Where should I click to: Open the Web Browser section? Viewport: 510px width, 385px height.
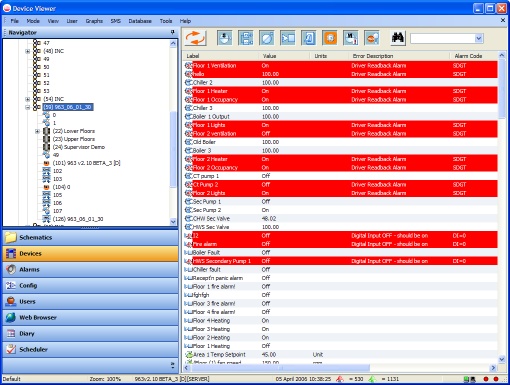[x=90, y=317]
